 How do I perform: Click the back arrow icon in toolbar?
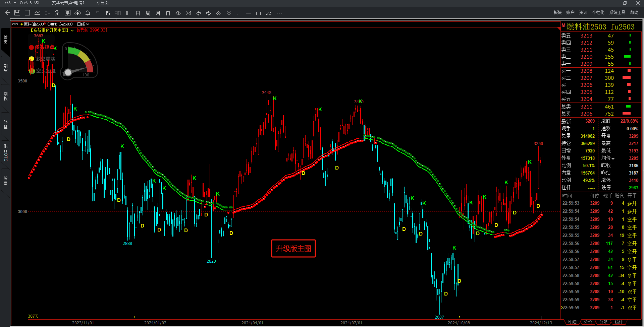[7, 13]
